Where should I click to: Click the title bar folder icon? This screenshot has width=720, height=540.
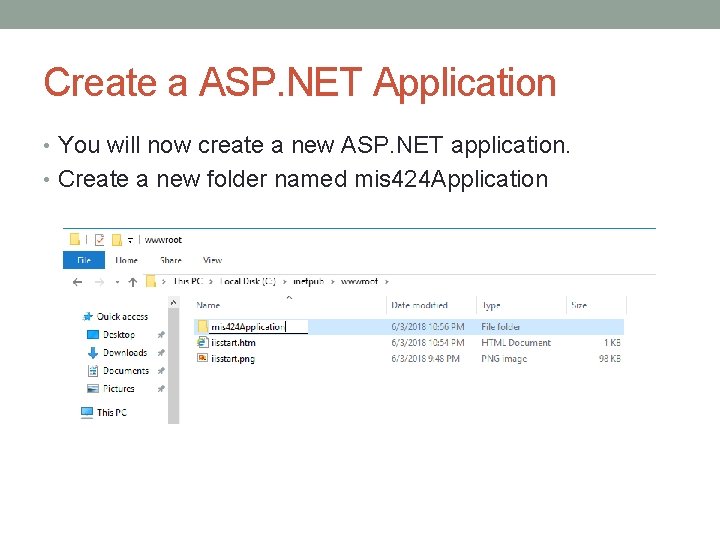[x=75, y=239]
